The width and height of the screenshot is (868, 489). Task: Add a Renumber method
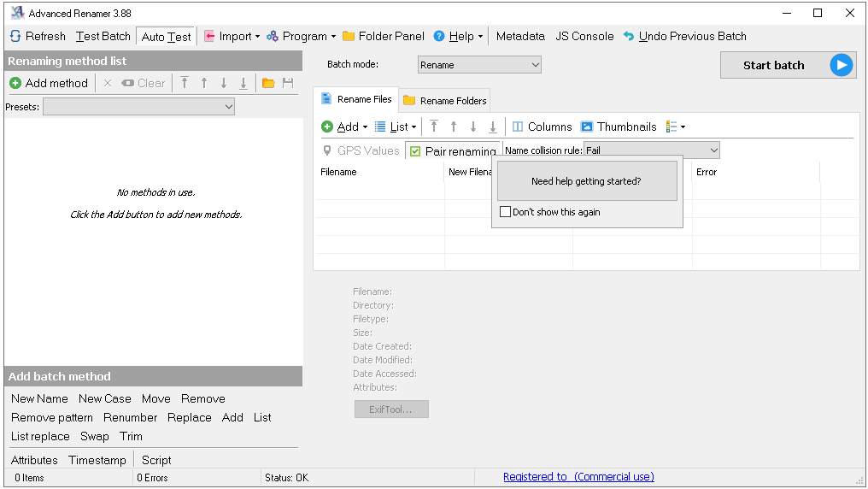coord(130,417)
